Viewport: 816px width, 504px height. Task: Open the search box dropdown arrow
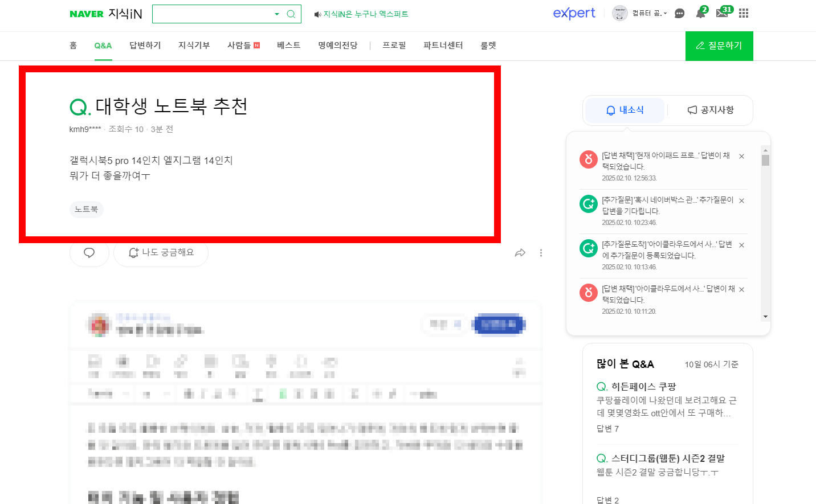pyautogui.click(x=277, y=14)
